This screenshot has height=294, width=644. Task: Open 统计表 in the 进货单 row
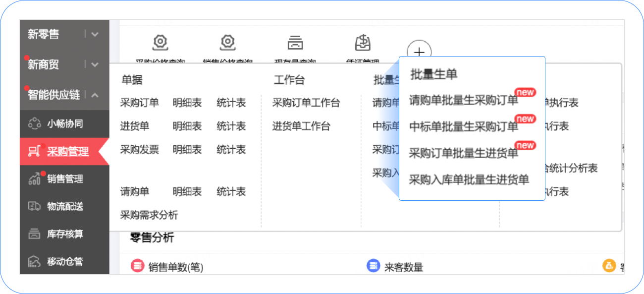231,126
